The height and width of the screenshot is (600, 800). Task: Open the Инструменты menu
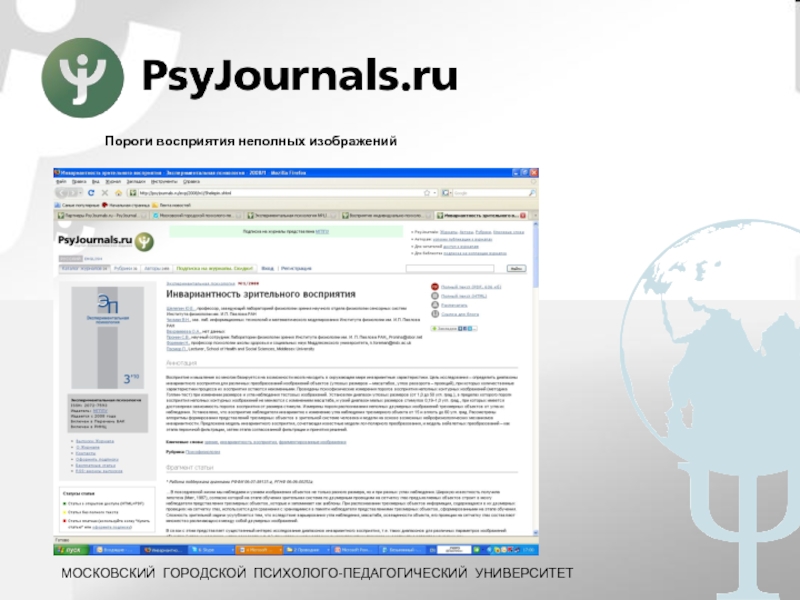tap(164, 182)
